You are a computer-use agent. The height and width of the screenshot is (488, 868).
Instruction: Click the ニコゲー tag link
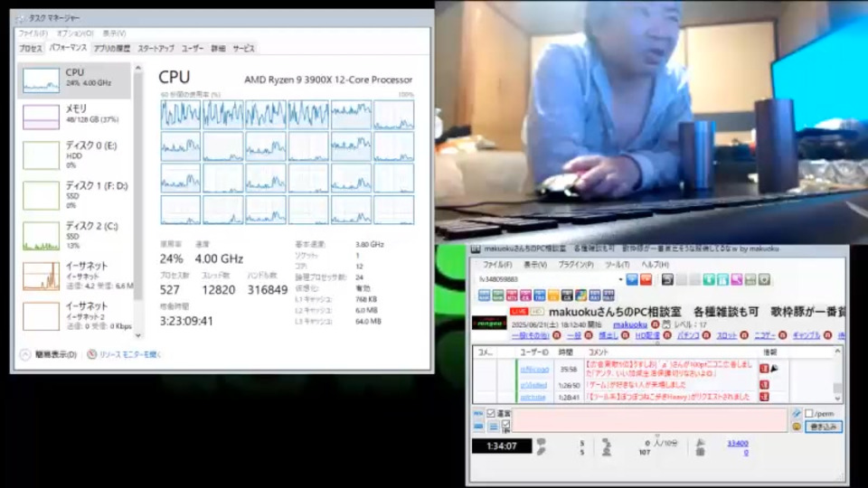[x=765, y=335]
